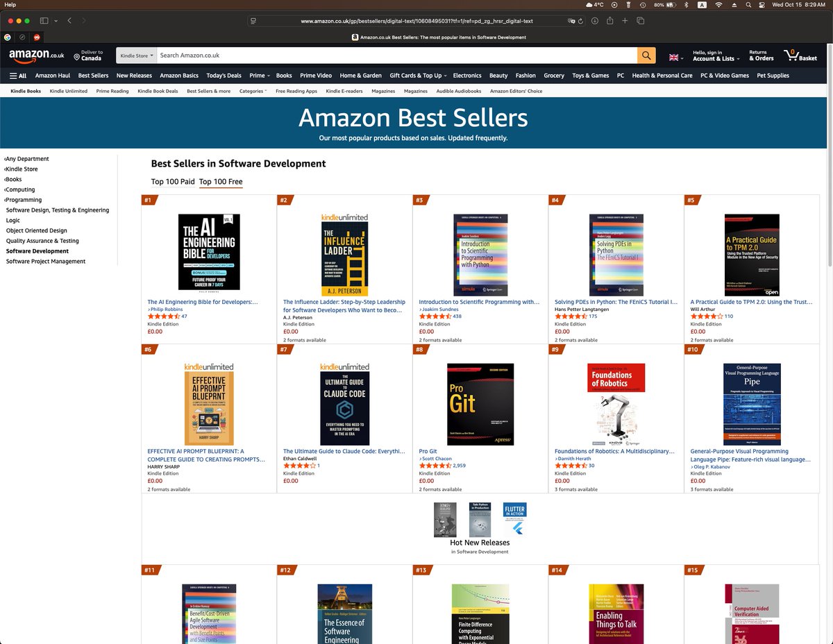Open The Influence Ladder book cover

[x=345, y=255]
